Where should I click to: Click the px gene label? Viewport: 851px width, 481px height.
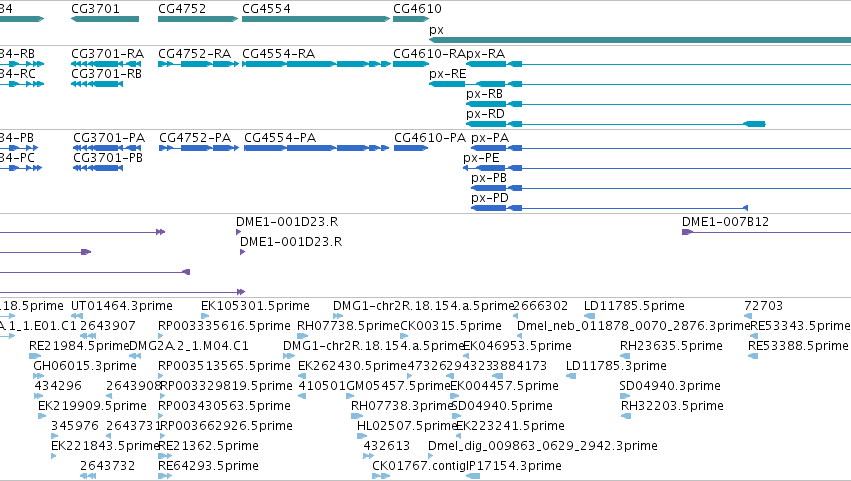436,30
